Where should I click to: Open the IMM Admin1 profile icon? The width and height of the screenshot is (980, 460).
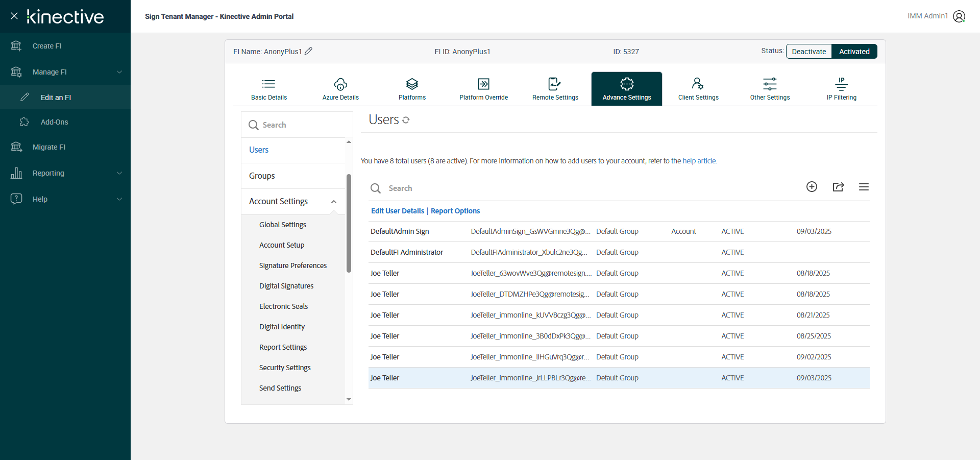959,16
